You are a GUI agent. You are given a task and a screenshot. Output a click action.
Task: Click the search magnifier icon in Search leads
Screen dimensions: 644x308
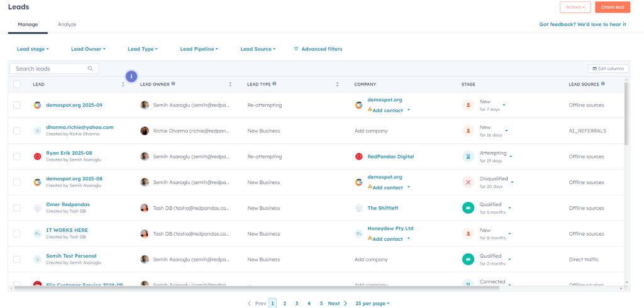(x=91, y=69)
